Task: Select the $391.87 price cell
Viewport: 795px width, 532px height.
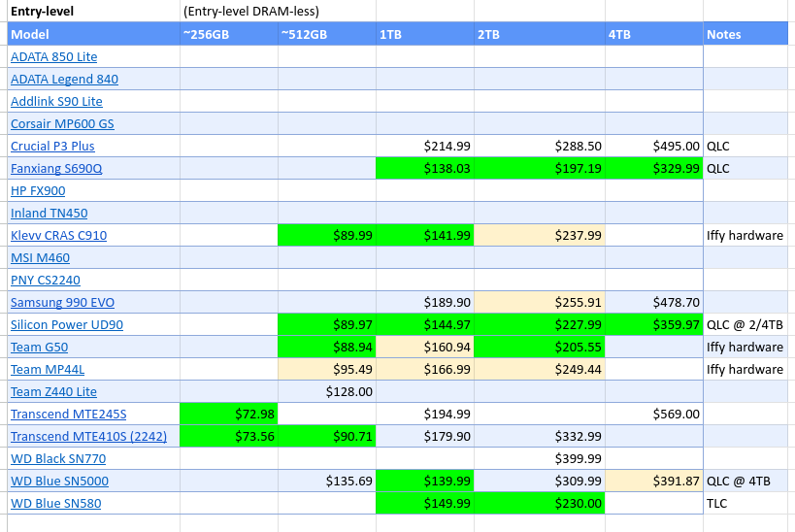Action: (x=654, y=481)
